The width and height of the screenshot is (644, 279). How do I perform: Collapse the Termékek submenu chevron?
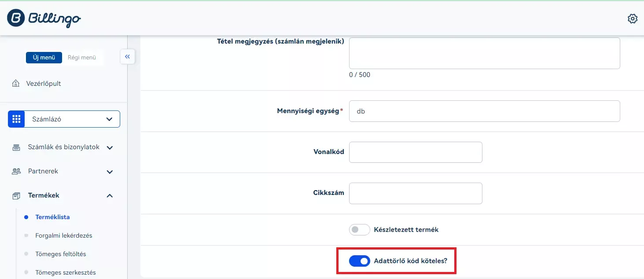110,195
